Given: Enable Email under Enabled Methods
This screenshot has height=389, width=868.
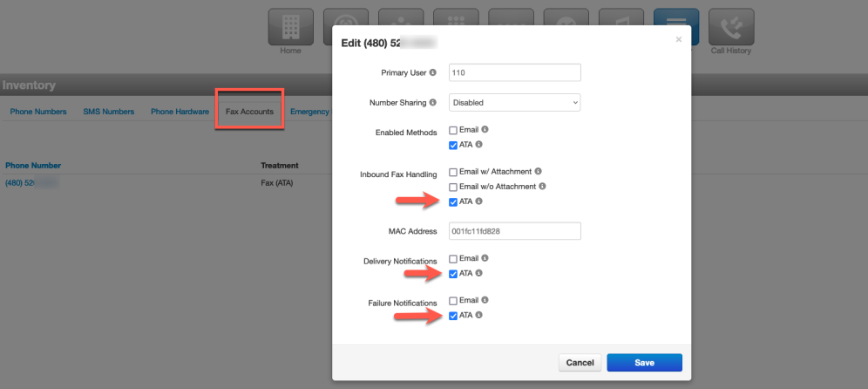Looking at the screenshot, I should click(x=453, y=130).
